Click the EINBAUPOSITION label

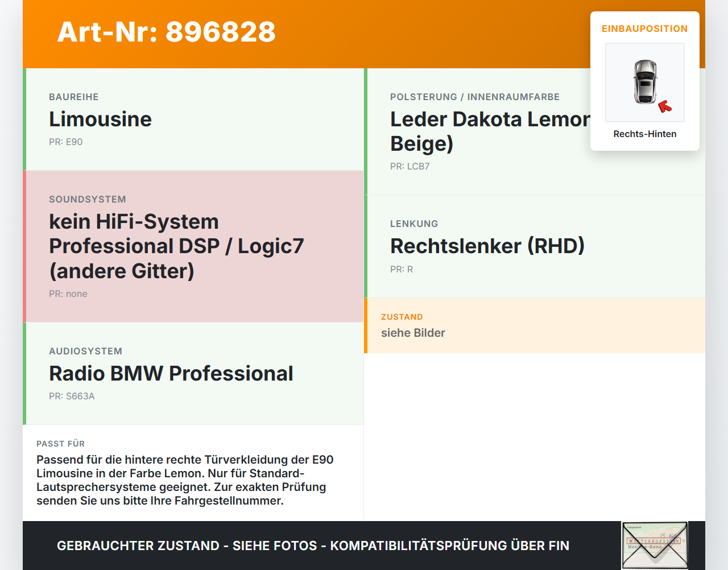click(645, 28)
